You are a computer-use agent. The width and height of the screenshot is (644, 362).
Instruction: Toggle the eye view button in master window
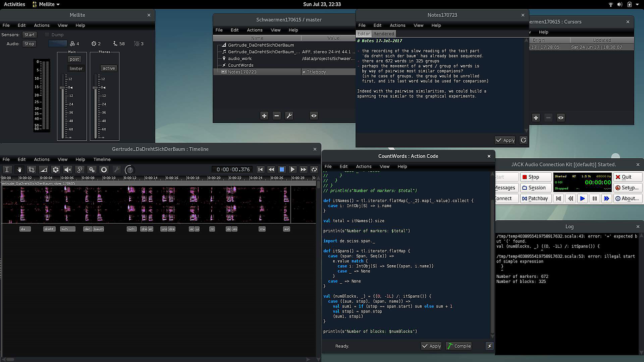[x=314, y=116]
